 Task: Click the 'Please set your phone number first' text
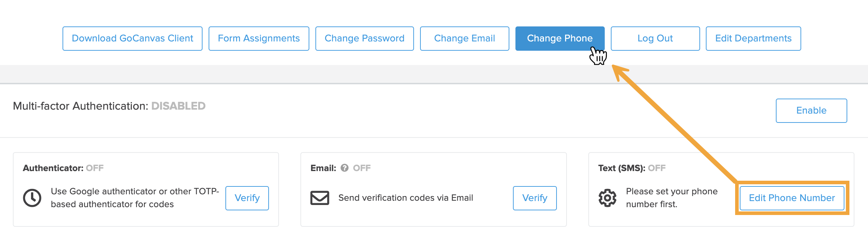pyautogui.click(x=671, y=198)
